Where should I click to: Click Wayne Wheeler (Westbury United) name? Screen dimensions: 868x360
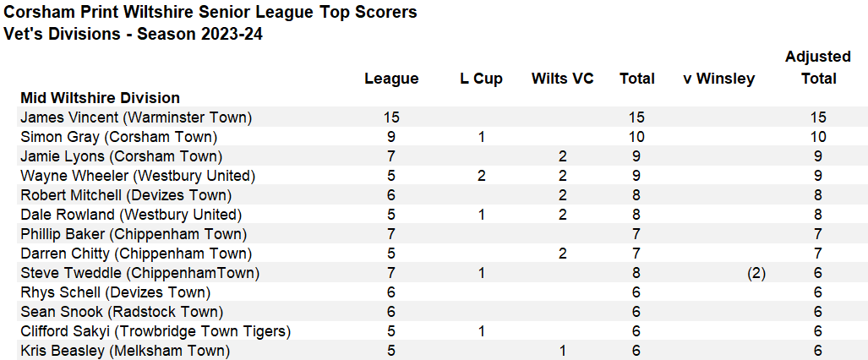138,176
